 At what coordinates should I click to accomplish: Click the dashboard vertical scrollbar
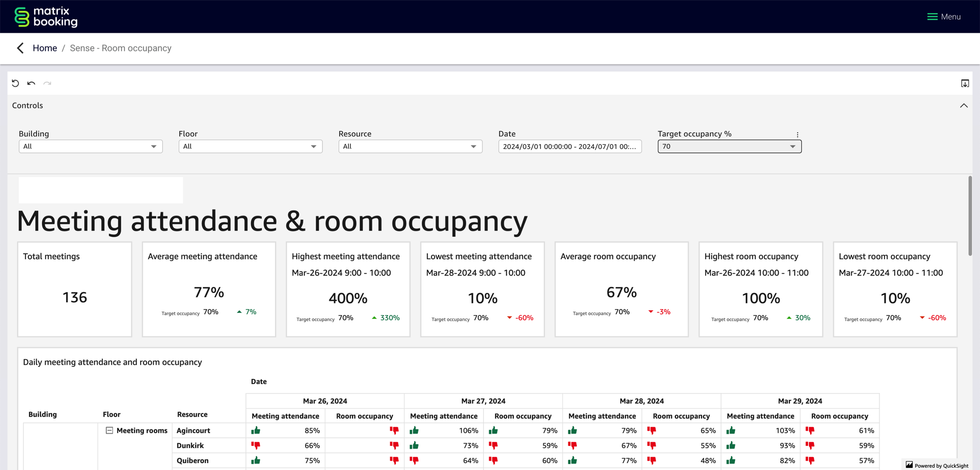[970, 216]
